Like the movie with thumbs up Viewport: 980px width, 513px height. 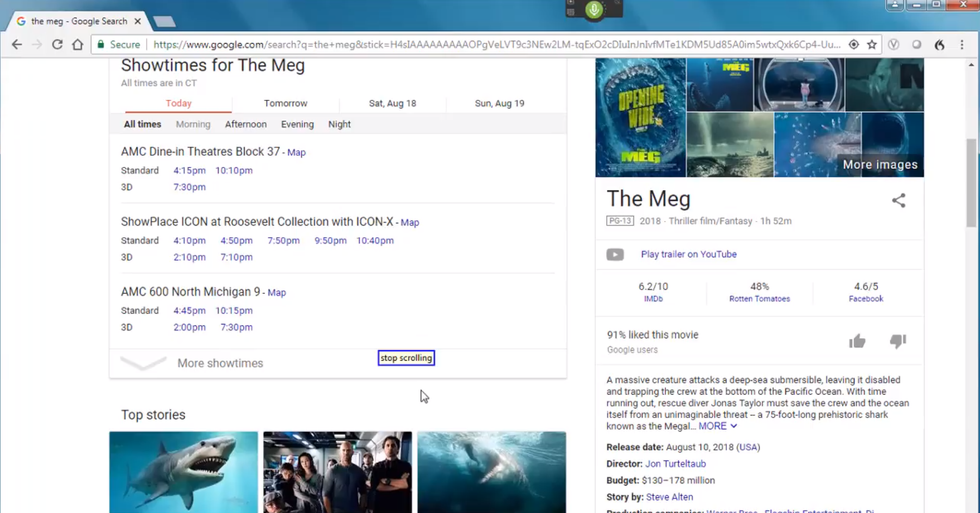(x=857, y=341)
